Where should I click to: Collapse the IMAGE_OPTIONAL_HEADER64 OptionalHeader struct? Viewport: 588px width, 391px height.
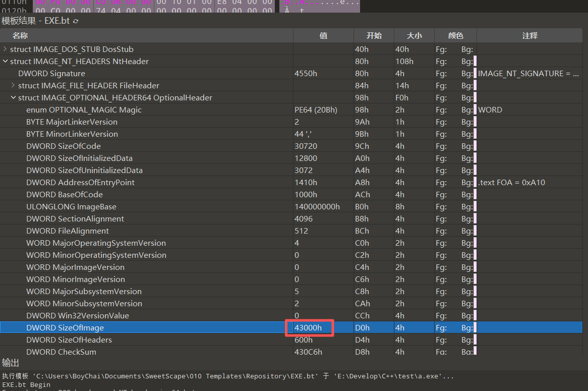click(x=13, y=97)
